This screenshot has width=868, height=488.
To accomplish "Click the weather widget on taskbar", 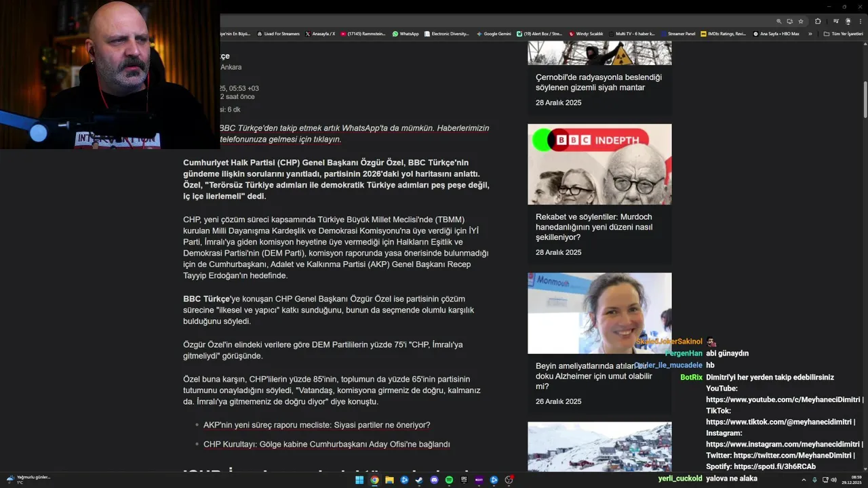I will [28, 479].
